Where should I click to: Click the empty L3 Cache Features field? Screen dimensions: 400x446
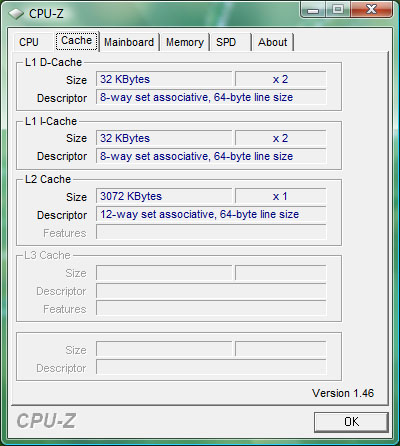point(211,308)
